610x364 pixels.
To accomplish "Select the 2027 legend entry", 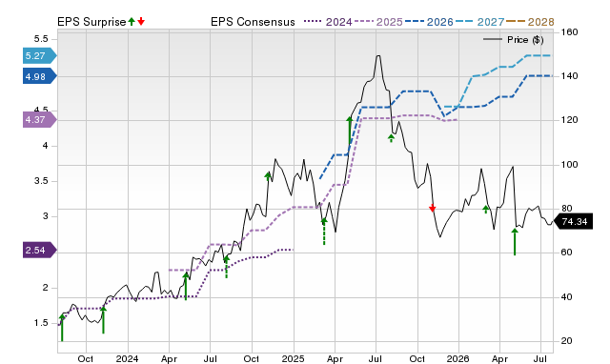I will pyautogui.click(x=479, y=22).
